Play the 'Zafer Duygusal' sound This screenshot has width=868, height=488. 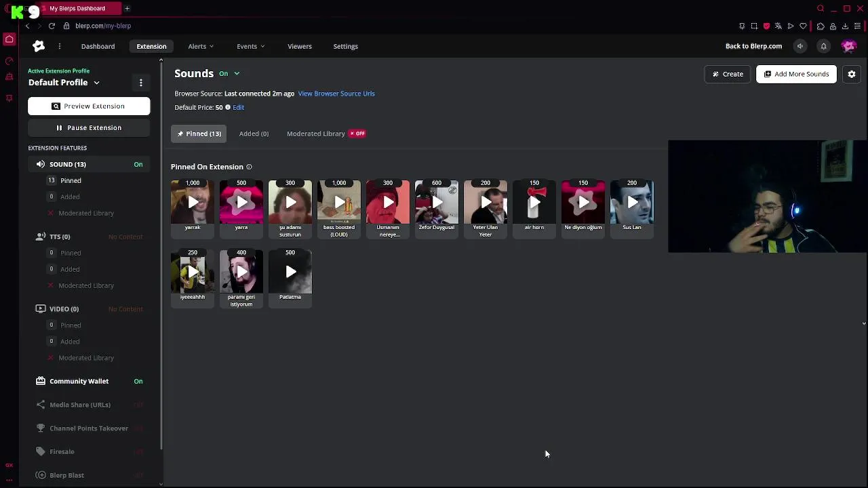pos(437,202)
